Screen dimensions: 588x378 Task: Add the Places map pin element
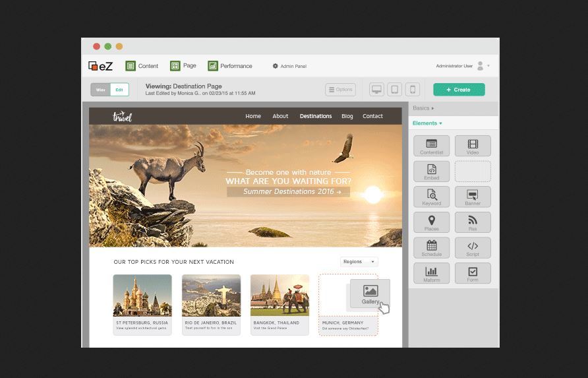pyautogui.click(x=431, y=222)
